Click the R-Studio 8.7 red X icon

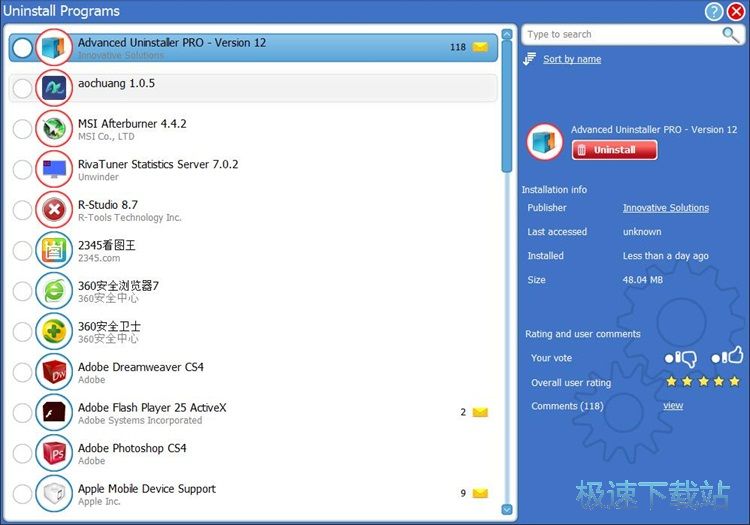pos(54,209)
